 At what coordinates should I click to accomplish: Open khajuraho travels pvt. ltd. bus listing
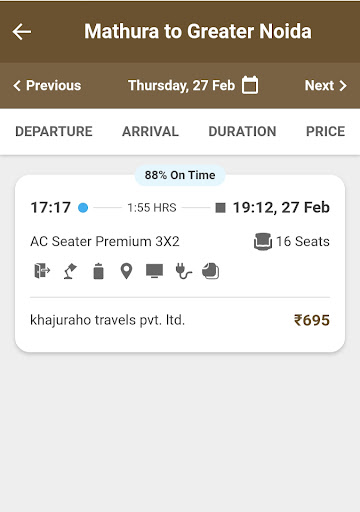pos(107,320)
